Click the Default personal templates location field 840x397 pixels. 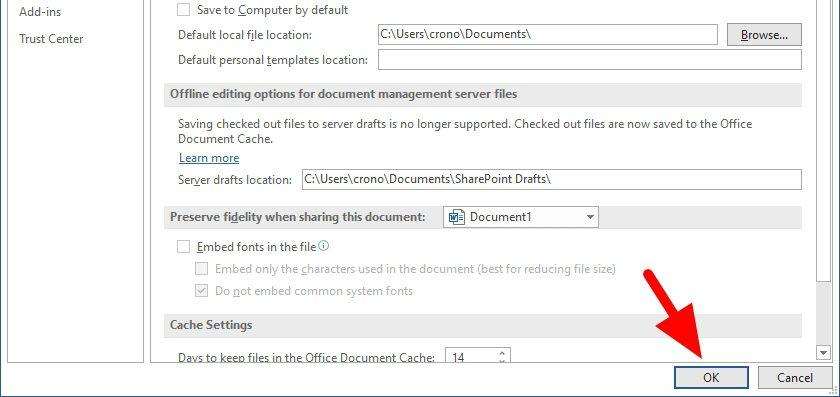coord(590,59)
